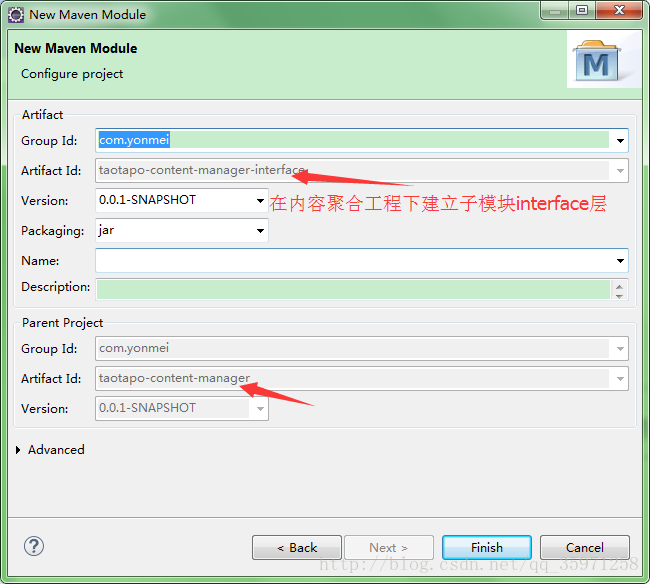Click the 'Name:' label
This screenshot has height=584, width=650.
[40, 261]
